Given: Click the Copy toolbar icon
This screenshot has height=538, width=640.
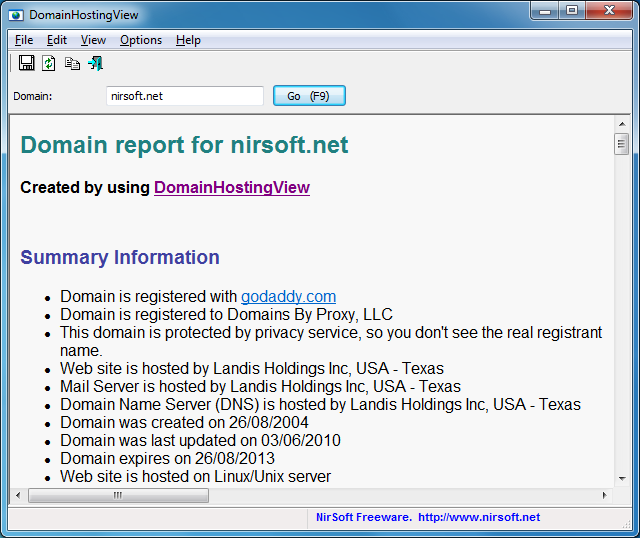Looking at the screenshot, I should coord(72,63).
